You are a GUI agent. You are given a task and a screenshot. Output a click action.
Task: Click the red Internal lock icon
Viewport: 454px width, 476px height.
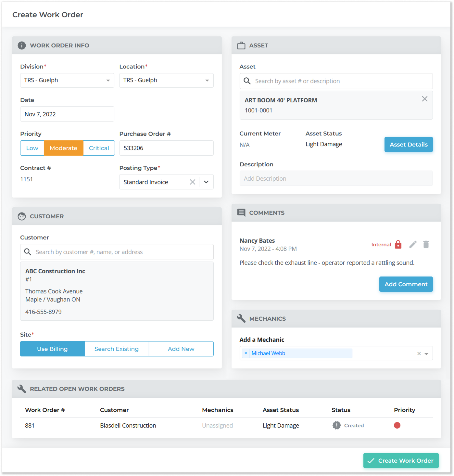pos(398,245)
